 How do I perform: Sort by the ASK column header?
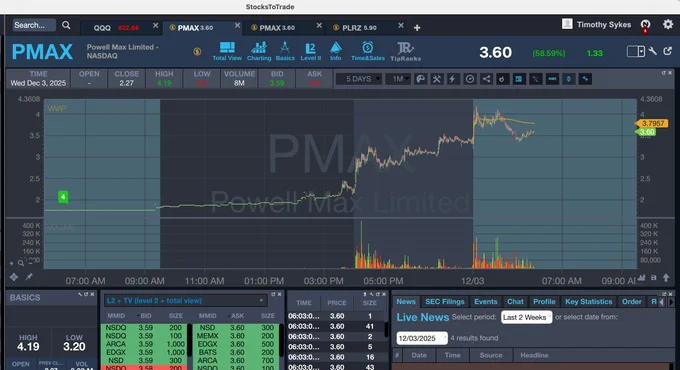[237, 316]
